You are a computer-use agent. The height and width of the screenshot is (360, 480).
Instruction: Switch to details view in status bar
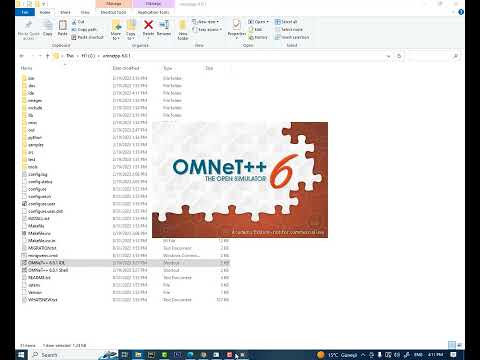451,345
